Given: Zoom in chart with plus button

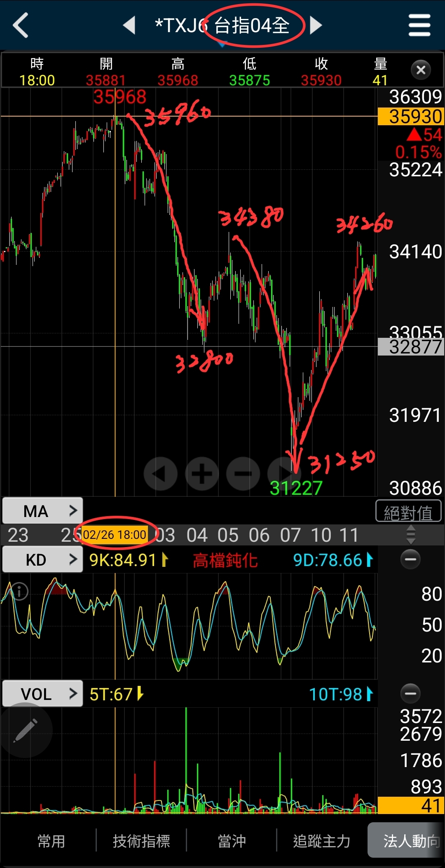Looking at the screenshot, I should point(202,474).
